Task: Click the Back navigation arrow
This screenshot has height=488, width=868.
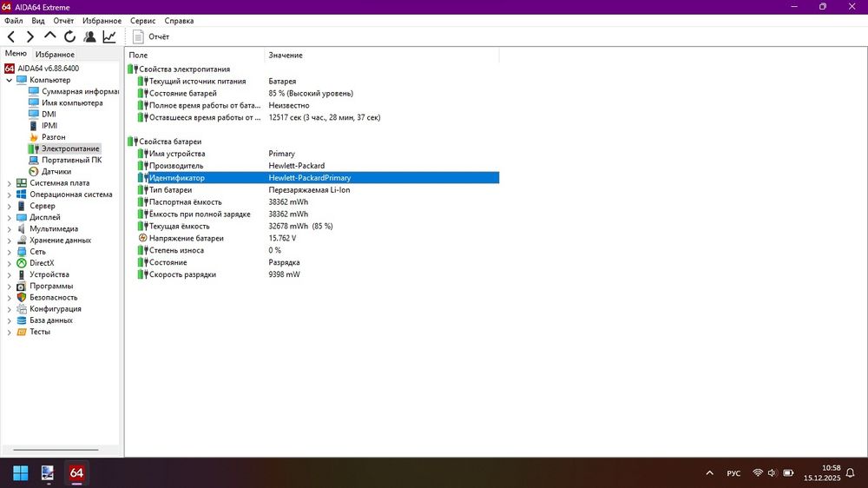Action: tap(11, 36)
